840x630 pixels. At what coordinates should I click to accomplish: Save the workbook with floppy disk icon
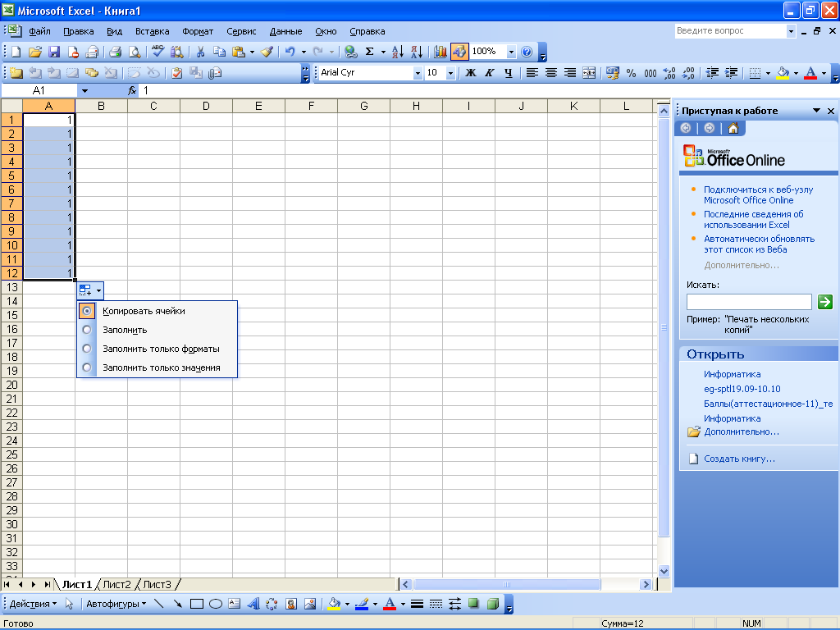point(54,52)
